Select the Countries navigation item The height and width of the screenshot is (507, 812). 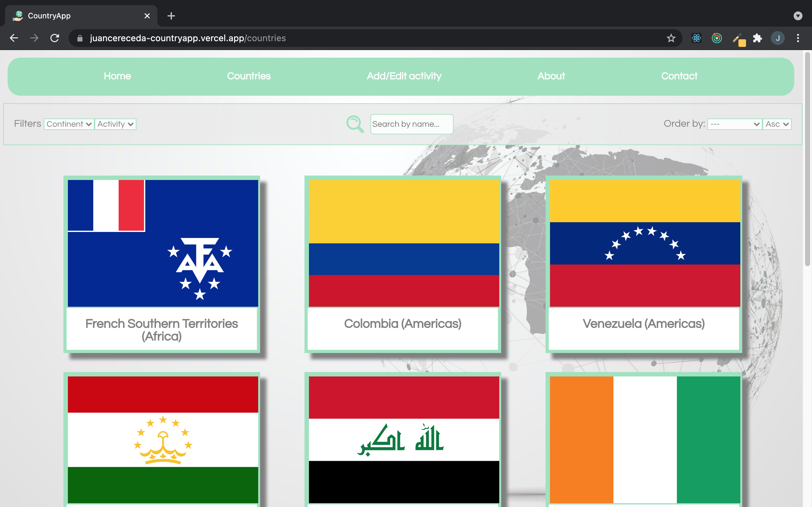[x=249, y=76]
